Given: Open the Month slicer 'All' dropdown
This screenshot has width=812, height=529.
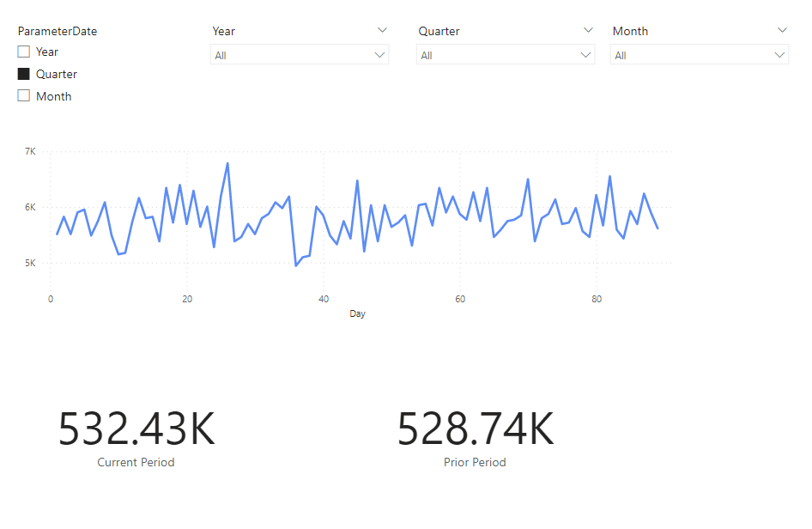Looking at the screenshot, I should (700, 55).
